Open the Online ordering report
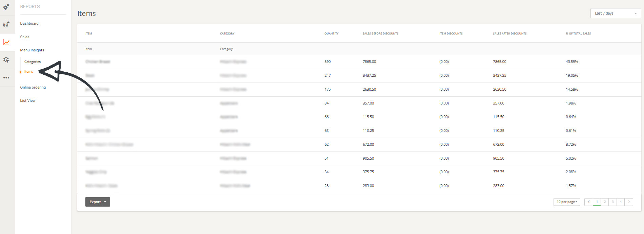This screenshot has width=644, height=234. (33, 87)
